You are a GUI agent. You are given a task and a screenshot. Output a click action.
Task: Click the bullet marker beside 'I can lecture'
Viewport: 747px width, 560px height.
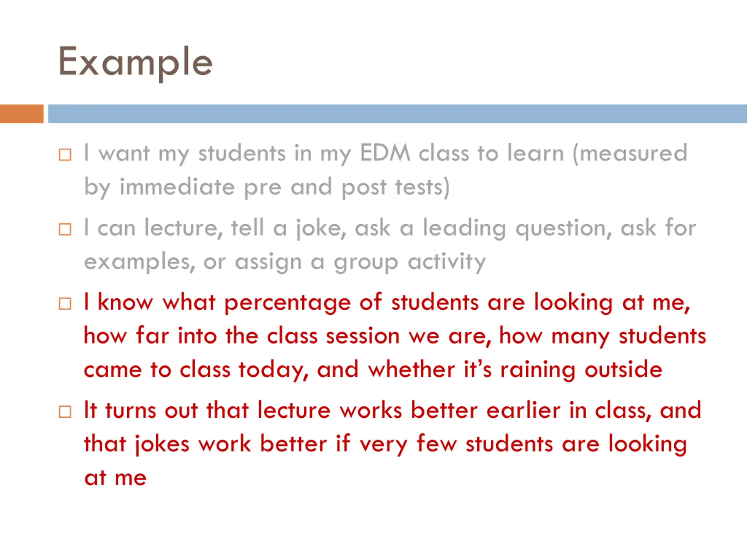pos(65,229)
